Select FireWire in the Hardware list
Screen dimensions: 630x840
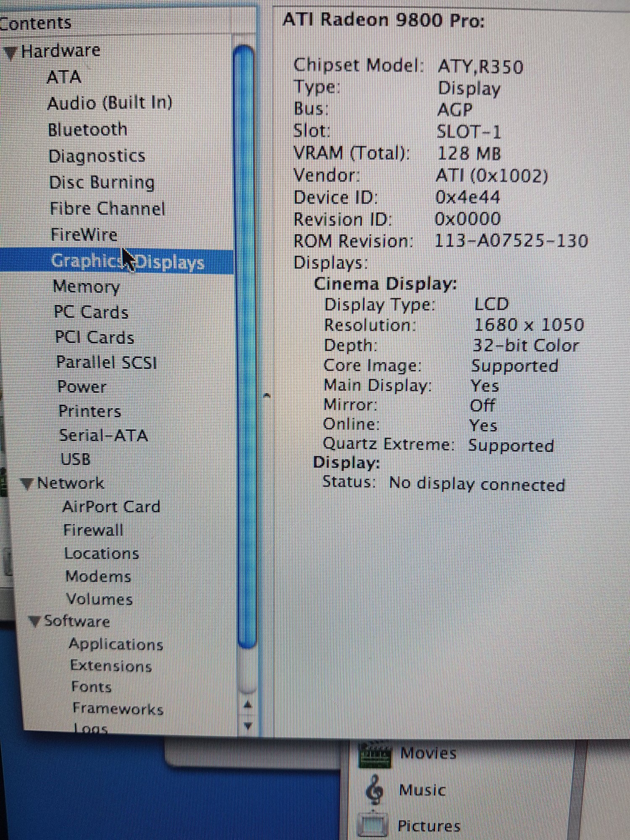tap(84, 234)
